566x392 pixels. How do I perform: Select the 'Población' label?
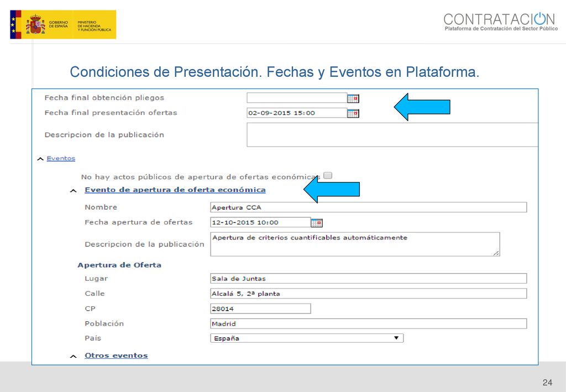coord(104,323)
